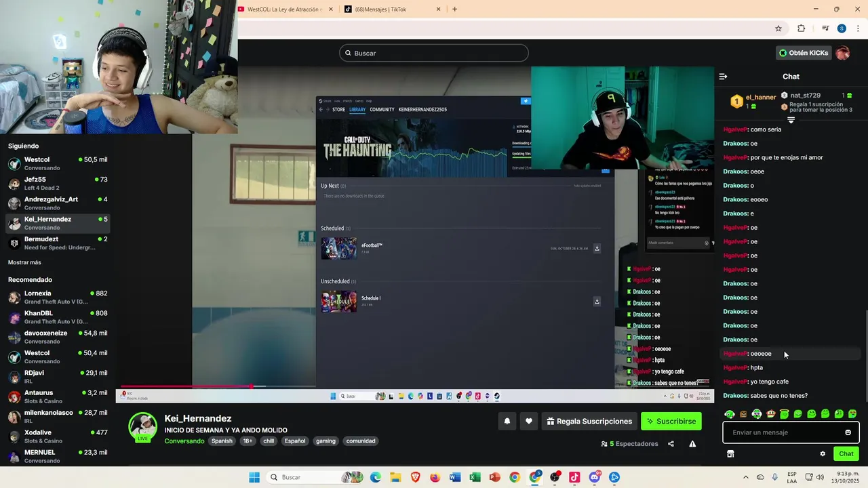Open RDjavi recommended channel

58,377
